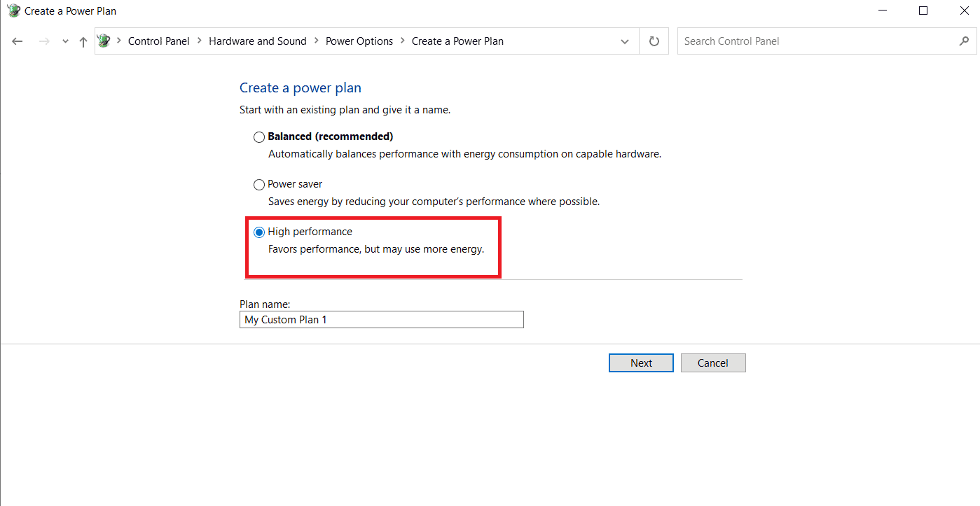
Task: Go to Hardware and Sound breadcrumb
Action: pyautogui.click(x=258, y=41)
